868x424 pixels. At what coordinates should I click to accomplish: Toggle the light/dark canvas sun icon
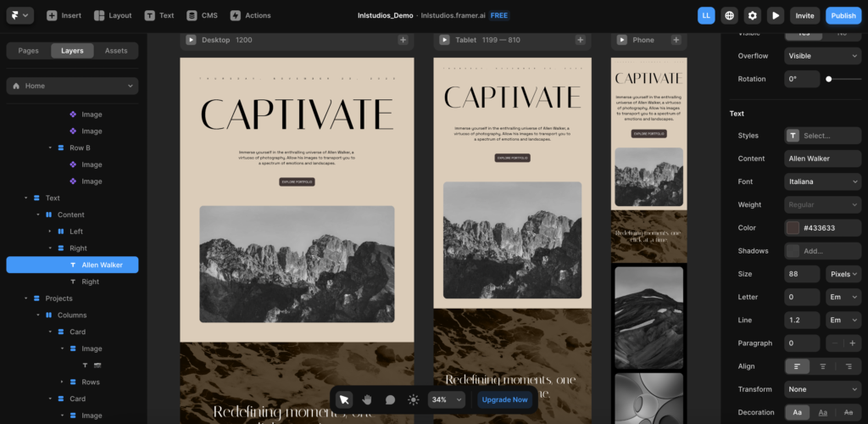click(414, 399)
